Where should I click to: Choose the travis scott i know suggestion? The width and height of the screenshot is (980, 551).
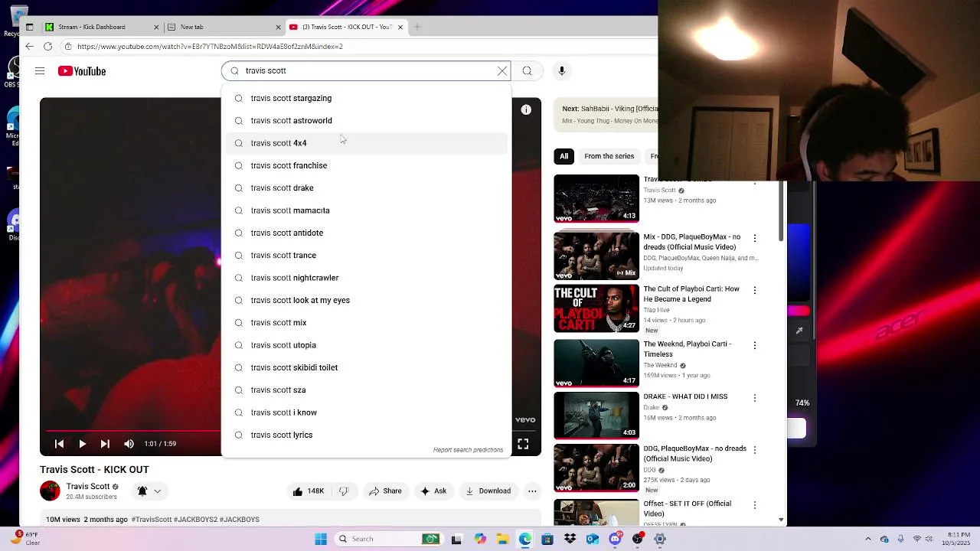[367, 412]
